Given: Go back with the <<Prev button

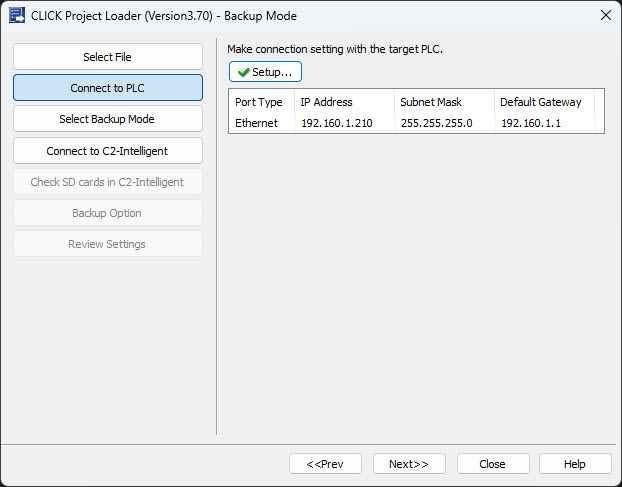Looking at the screenshot, I should click(x=325, y=464).
